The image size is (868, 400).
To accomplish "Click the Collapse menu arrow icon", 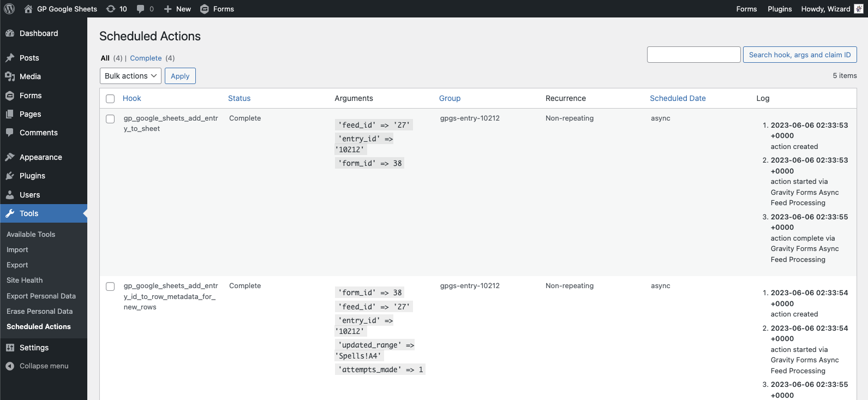I will point(10,366).
